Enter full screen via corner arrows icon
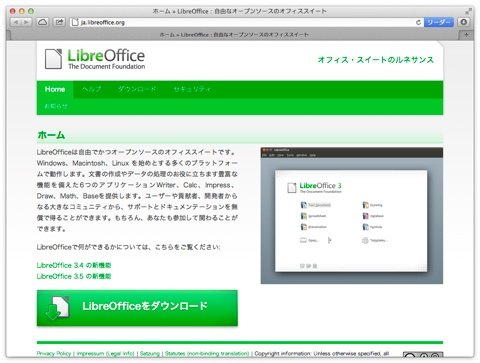Image resolution: width=480 pixels, height=363 pixels. 468,11
